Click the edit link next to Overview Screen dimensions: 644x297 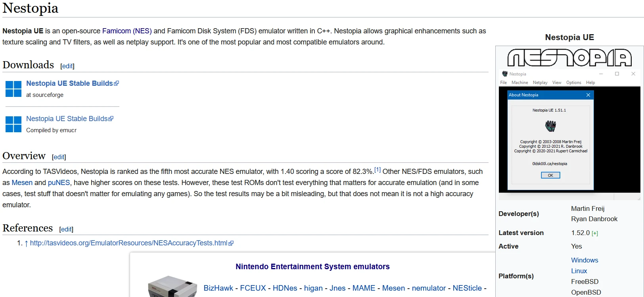click(59, 157)
